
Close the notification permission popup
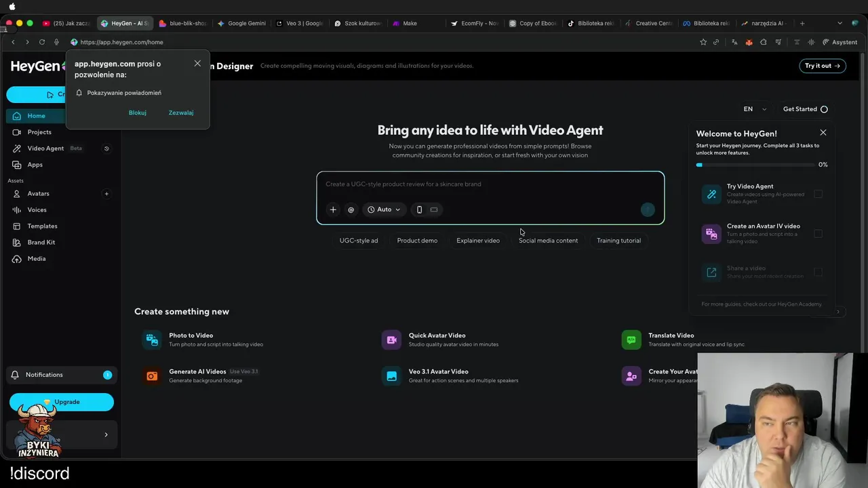click(x=197, y=64)
